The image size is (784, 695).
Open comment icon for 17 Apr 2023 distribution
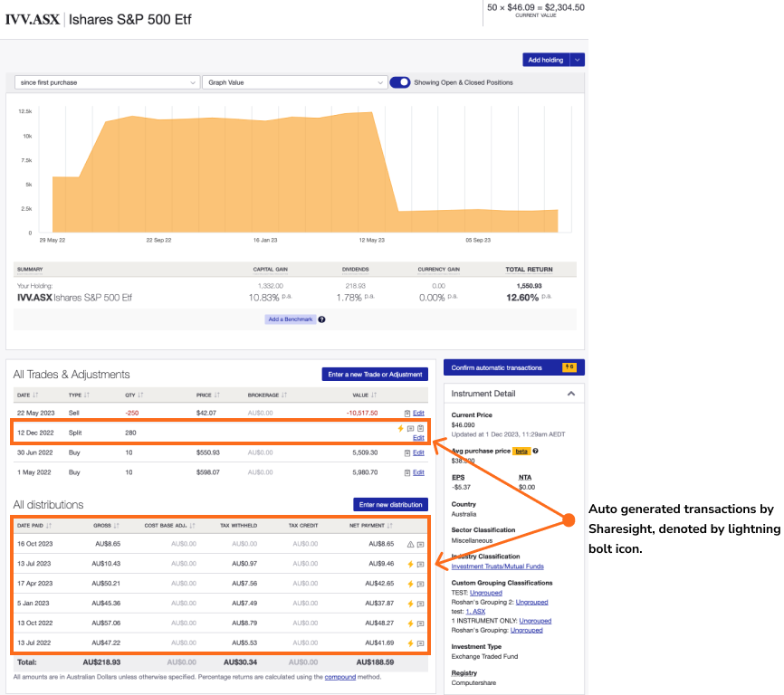[x=420, y=584]
